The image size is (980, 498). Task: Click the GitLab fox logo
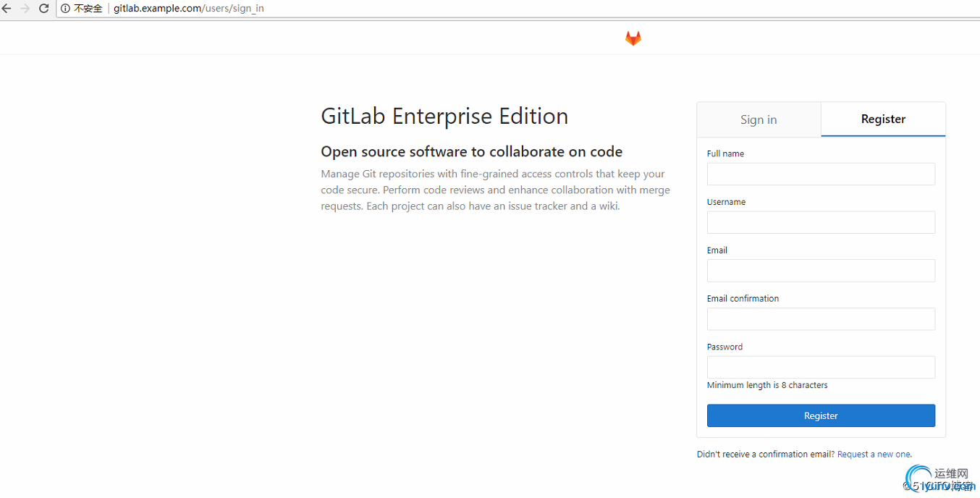tap(633, 38)
